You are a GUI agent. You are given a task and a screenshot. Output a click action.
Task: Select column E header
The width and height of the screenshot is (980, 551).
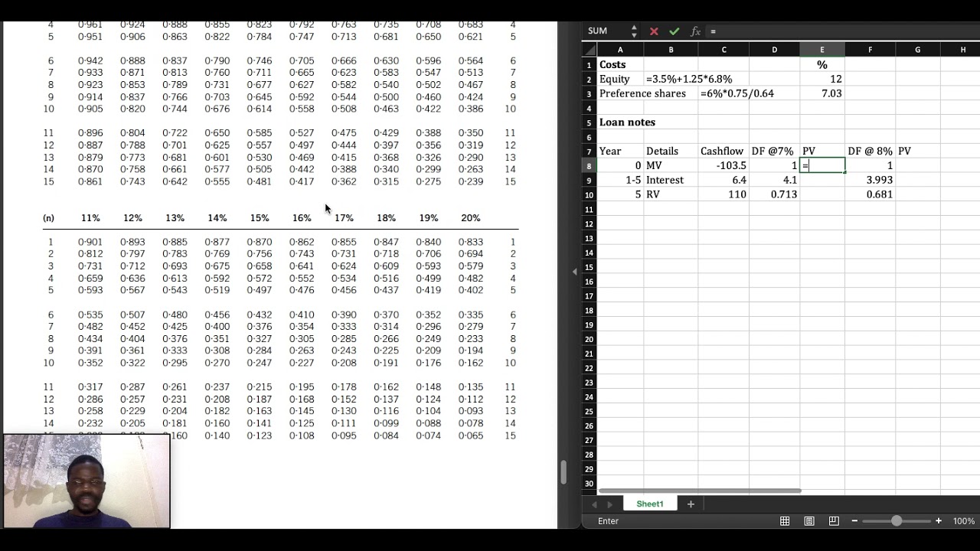click(x=822, y=50)
